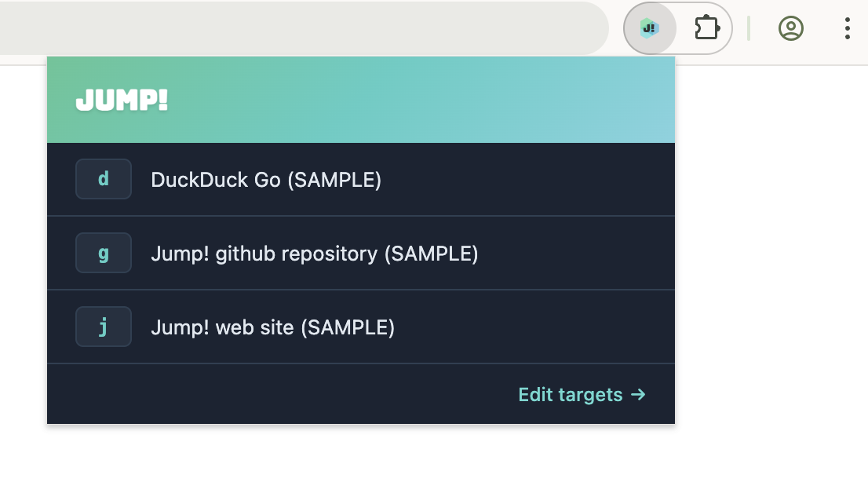Click the 'd' shortcut key badge
This screenshot has width=868, height=482.
tap(103, 179)
